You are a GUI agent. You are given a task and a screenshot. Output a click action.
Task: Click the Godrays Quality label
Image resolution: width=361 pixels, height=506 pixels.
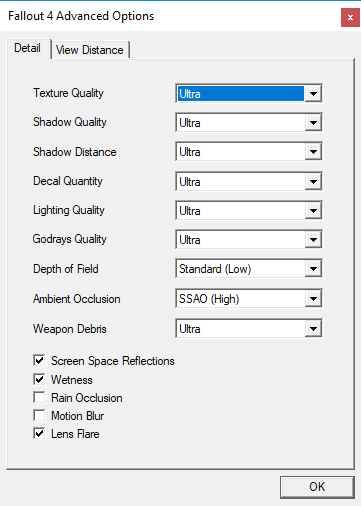tap(69, 239)
